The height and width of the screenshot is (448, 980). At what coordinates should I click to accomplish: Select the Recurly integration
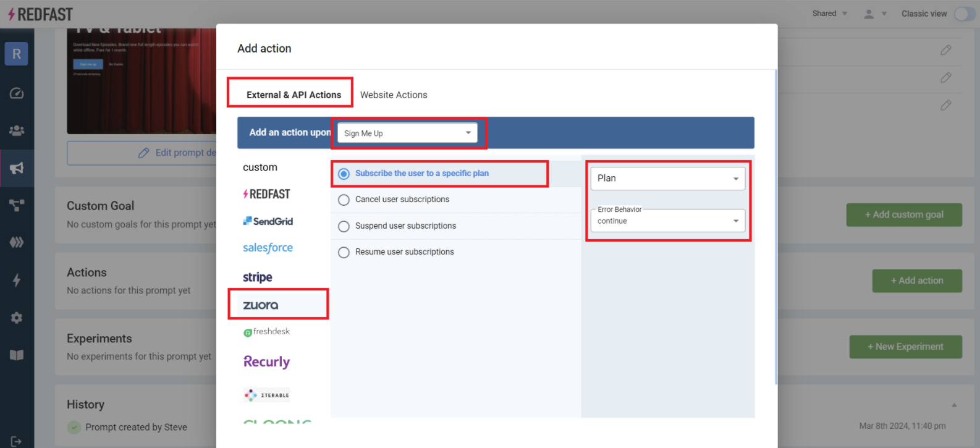pos(267,362)
